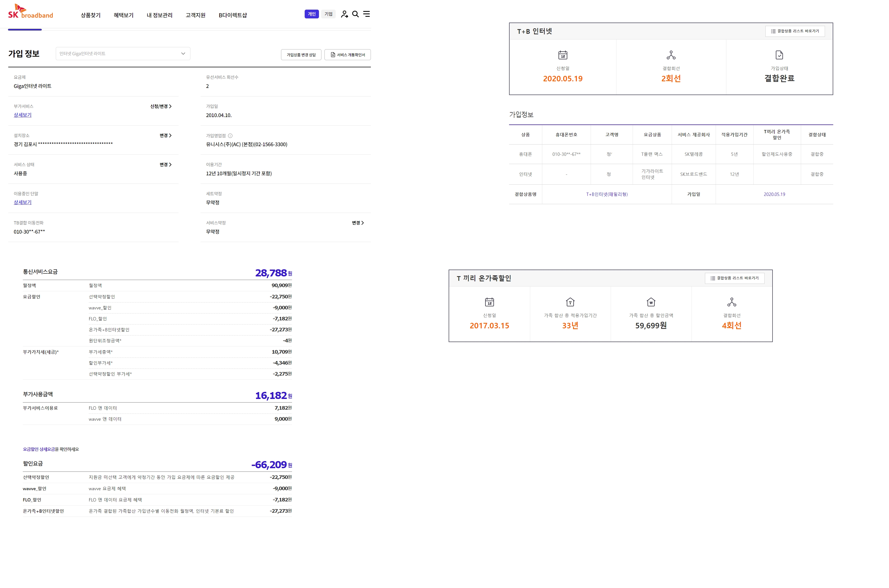The width and height of the screenshot is (889, 588).
Task: Open the Giga인터넷 라이트 product dropdown
Action: pos(123,54)
